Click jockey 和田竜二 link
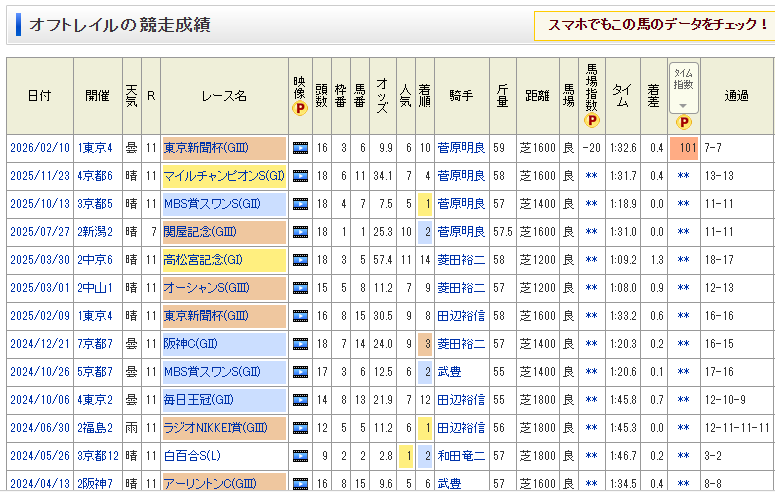This screenshot has height=493, width=775. pyautogui.click(x=461, y=456)
